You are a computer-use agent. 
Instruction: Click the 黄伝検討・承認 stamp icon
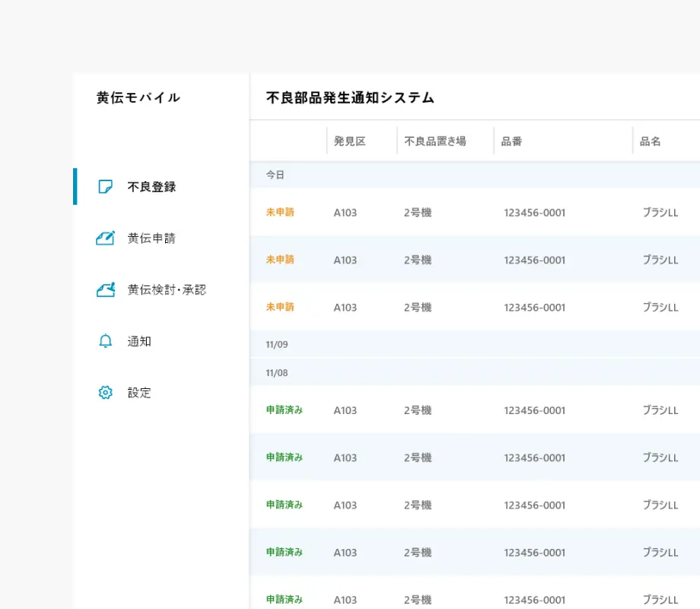[x=106, y=290]
